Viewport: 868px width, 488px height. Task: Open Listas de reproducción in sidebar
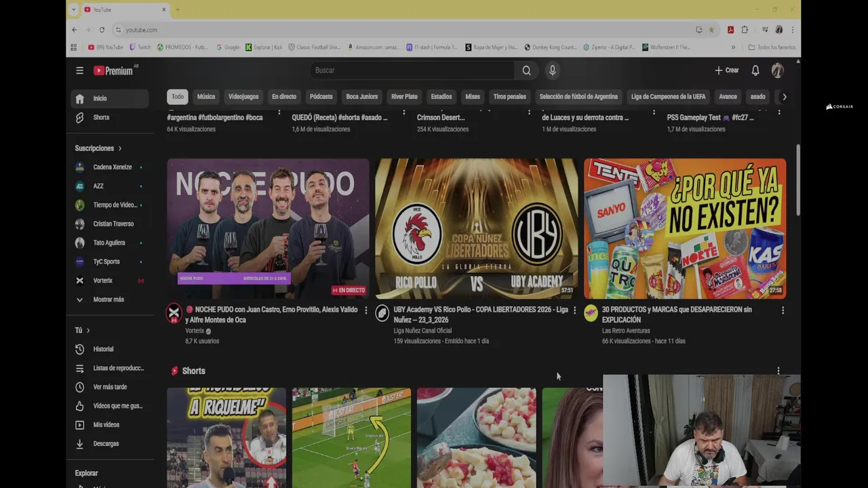(x=111, y=368)
